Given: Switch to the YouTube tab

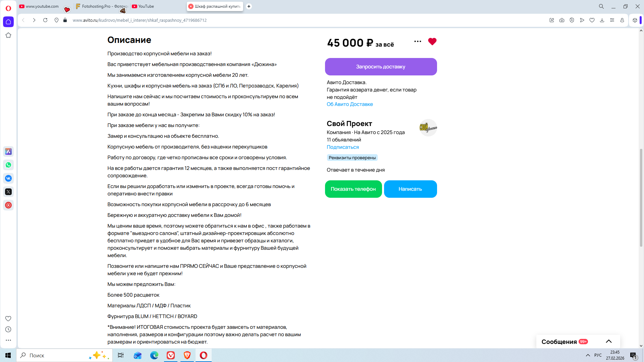Looking at the screenshot, I should click(x=146, y=6).
